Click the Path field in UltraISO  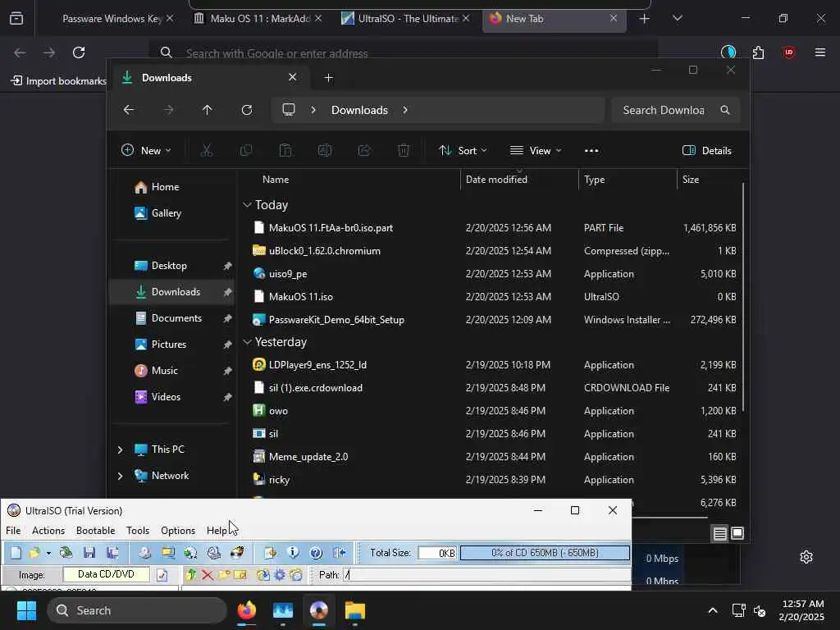[486, 575]
